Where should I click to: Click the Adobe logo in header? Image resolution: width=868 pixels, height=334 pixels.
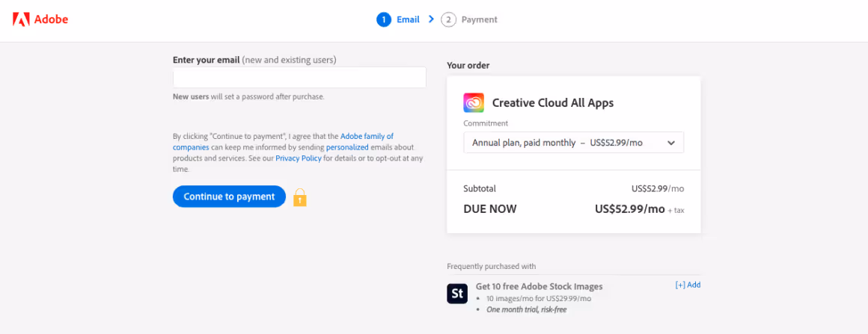click(x=40, y=20)
